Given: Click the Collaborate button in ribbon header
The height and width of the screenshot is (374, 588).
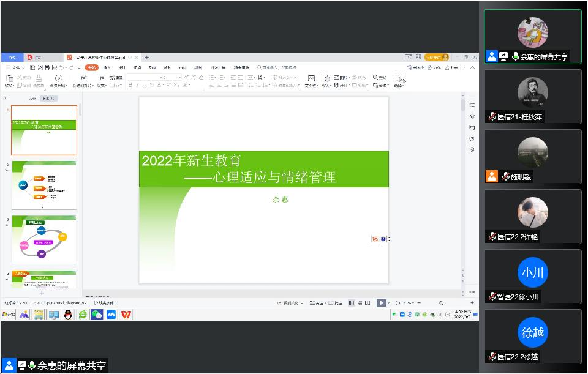Looking at the screenshot, I should (x=434, y=67).
